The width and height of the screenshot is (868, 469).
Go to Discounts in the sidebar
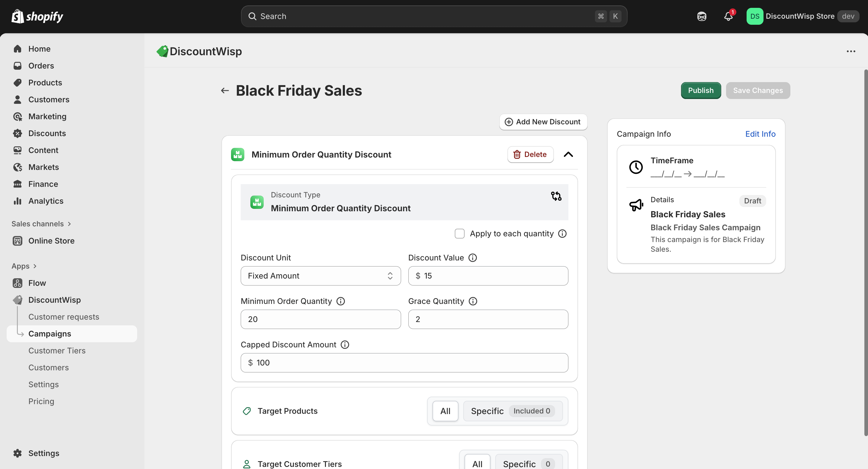coord(47,133)
